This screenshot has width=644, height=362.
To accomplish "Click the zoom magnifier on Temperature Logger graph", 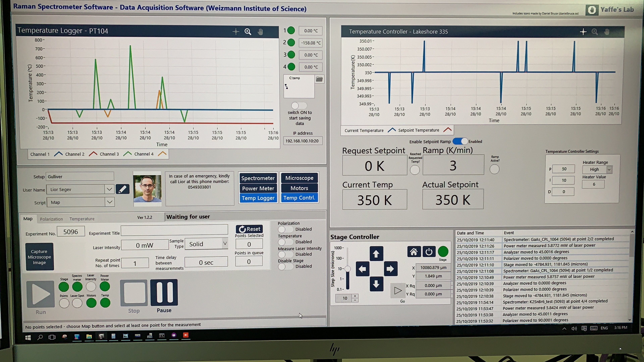I will point(248,32).
